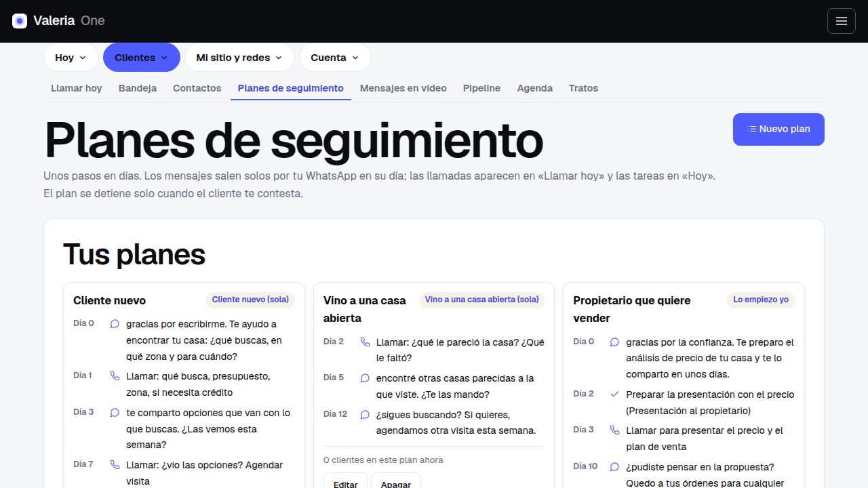The height and width of the screenshot is (488, 868).
Task: Click the Día 10 message icon in Propietario plan
Action: pos(614,467)
